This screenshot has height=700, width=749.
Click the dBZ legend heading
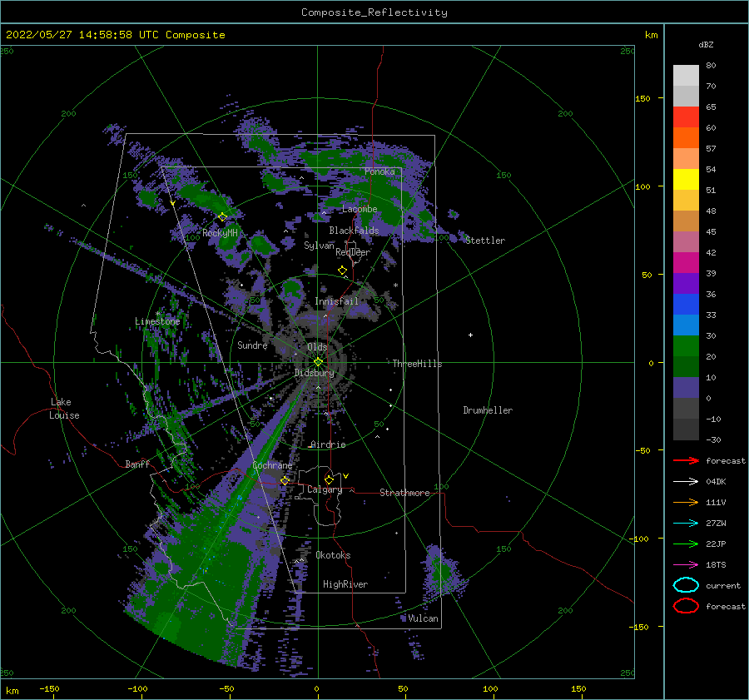(706, 44)
